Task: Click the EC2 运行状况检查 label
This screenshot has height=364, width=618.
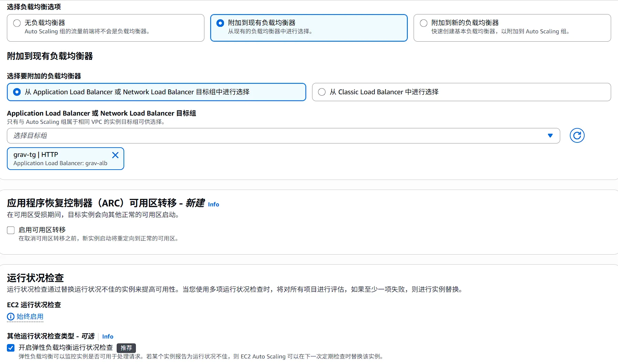Action: pos(34,305)
